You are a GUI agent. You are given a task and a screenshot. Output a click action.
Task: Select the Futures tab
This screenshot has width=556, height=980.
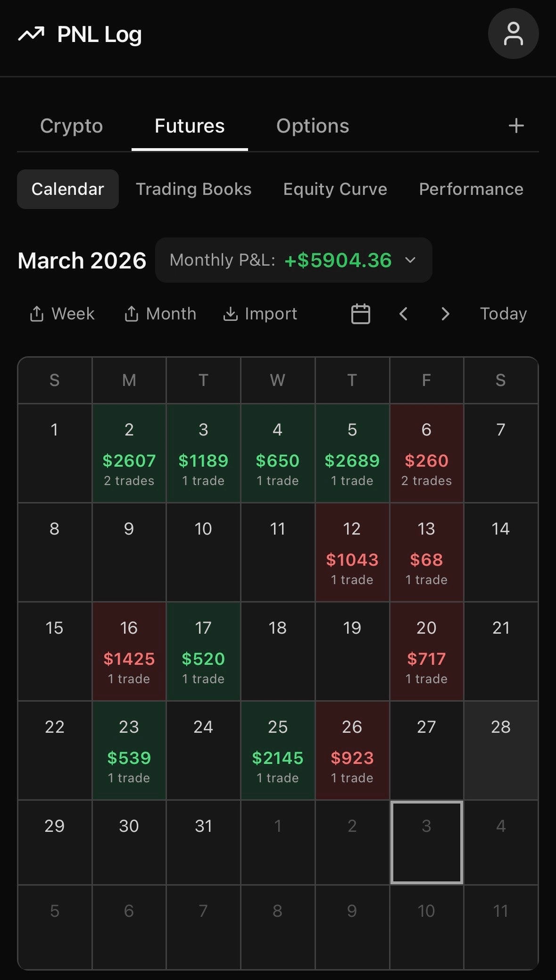(190, 126)
